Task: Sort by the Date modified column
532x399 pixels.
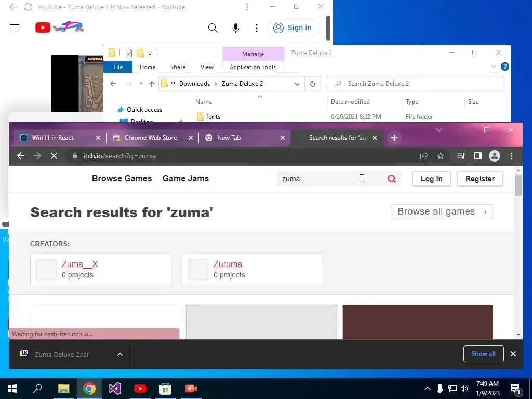Action: click(x=350, y=102)
